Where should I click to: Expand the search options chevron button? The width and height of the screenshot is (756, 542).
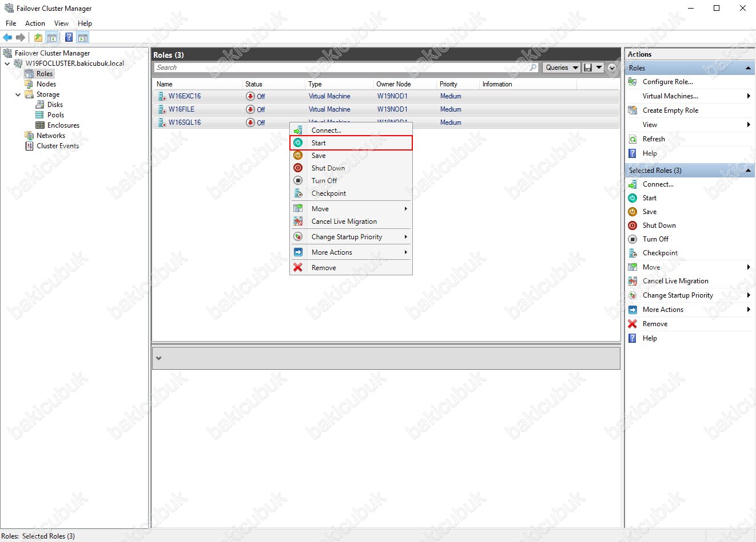[x=612, y=68]
